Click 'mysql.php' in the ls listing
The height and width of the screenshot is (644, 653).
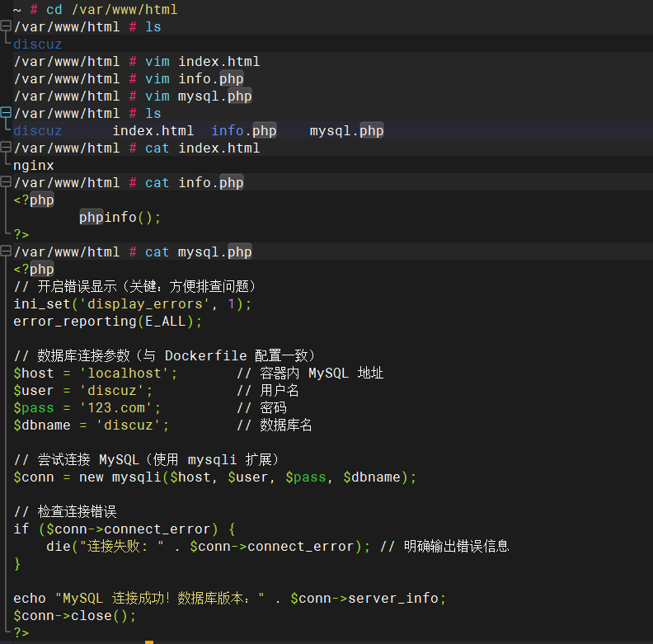346,131
